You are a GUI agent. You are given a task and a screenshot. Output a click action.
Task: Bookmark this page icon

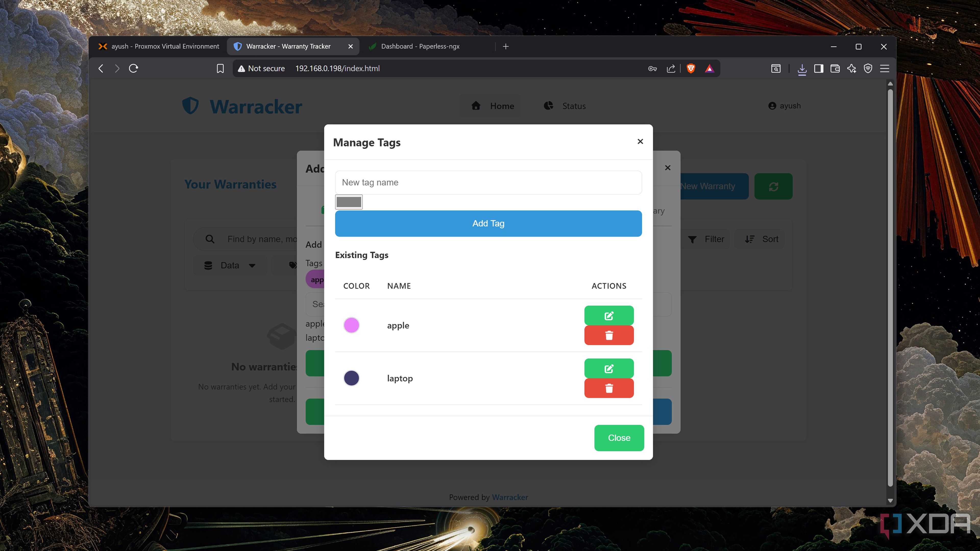220,68
